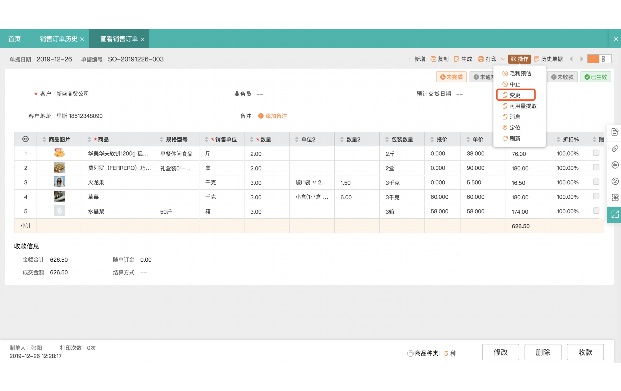Screen dimensions: 621x391
Task: Click the 删除 delete button
Action: click(x=543, y=352)
